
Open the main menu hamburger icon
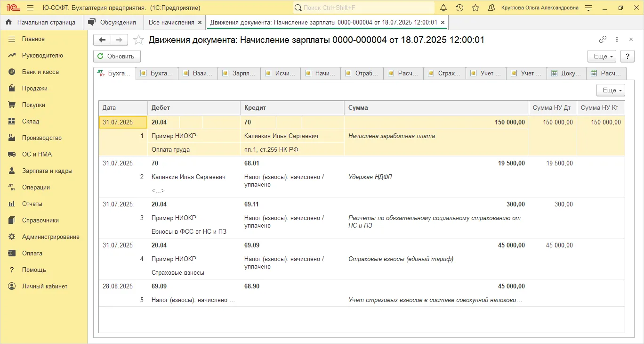point(30,8)
